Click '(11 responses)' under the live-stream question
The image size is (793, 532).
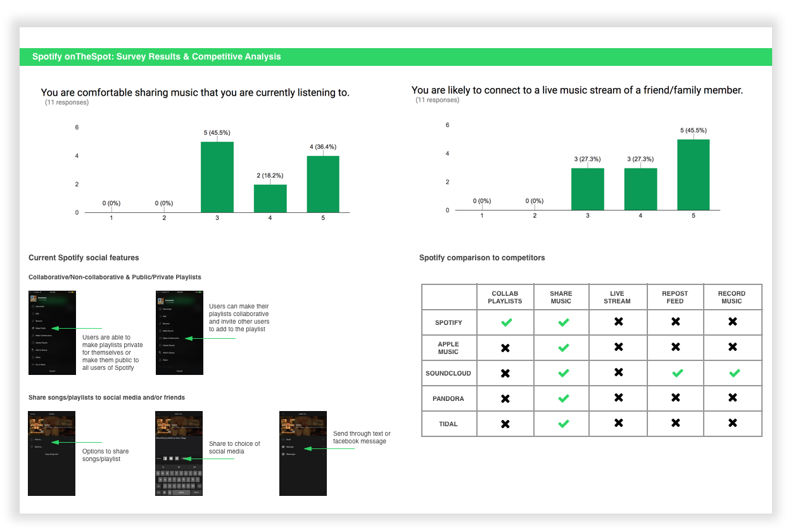pyautogui.click(x=437, y=100)
